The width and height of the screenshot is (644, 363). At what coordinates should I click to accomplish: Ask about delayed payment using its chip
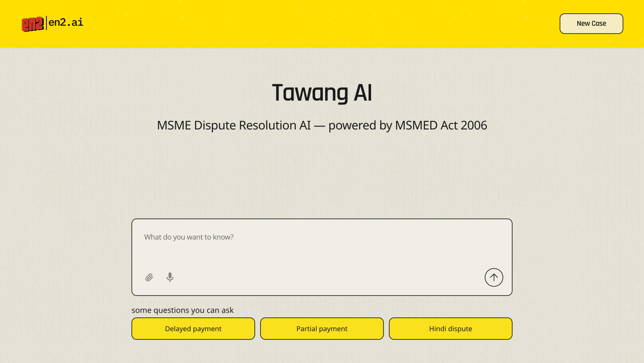pyautogui.click(x=193, y=328)
